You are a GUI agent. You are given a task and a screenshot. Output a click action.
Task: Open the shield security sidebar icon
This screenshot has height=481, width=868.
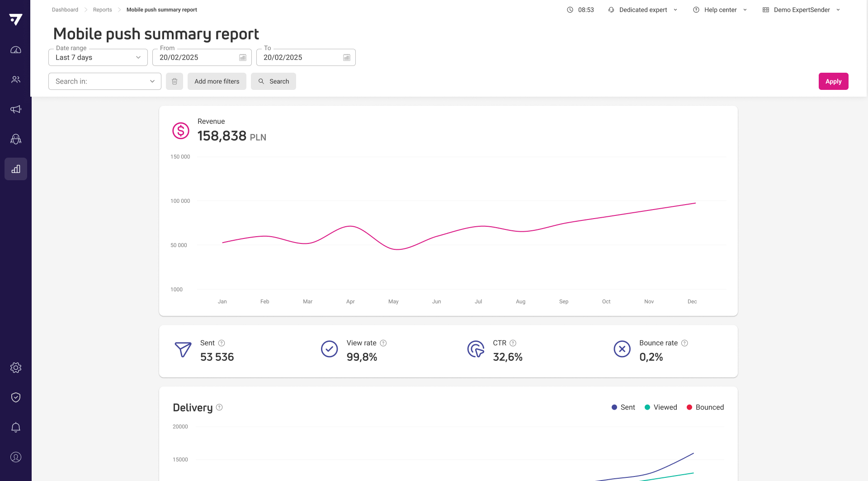(x=16, y=397)
